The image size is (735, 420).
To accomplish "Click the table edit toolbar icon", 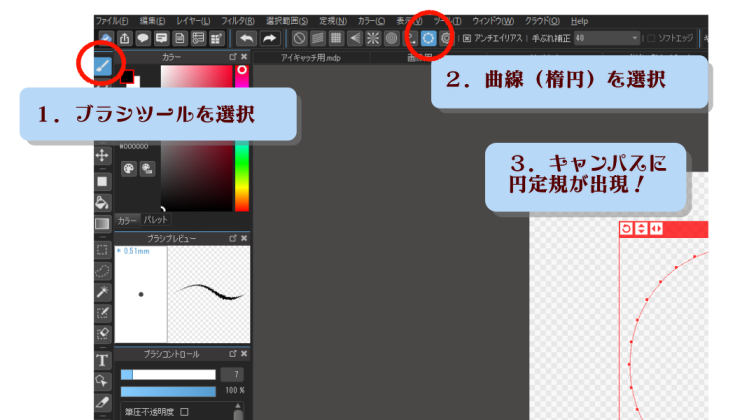I will (x=217, y=38).
